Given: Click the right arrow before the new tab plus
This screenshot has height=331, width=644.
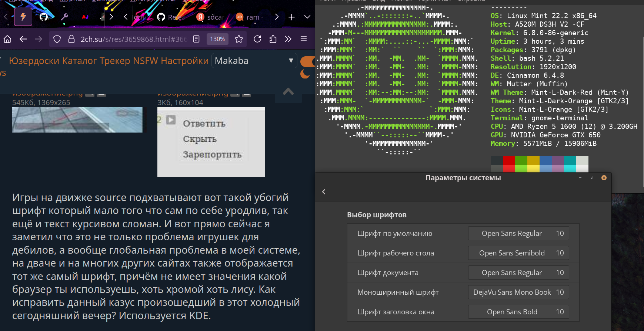Looking at the screenshot, I should (x=277, y=17).
